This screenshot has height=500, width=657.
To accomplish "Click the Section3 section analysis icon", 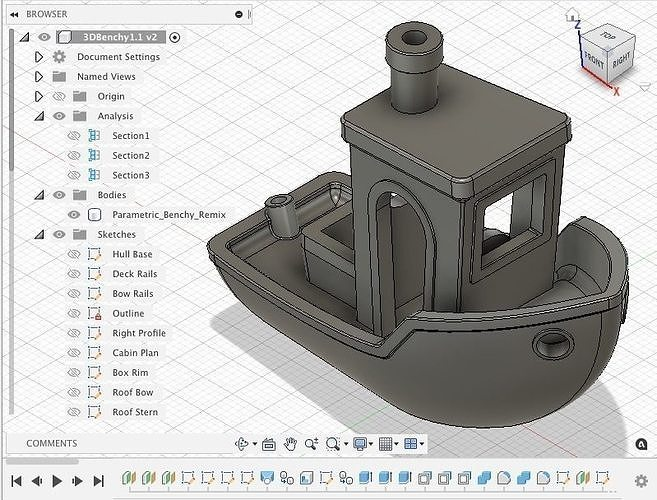I will (94, 175).
